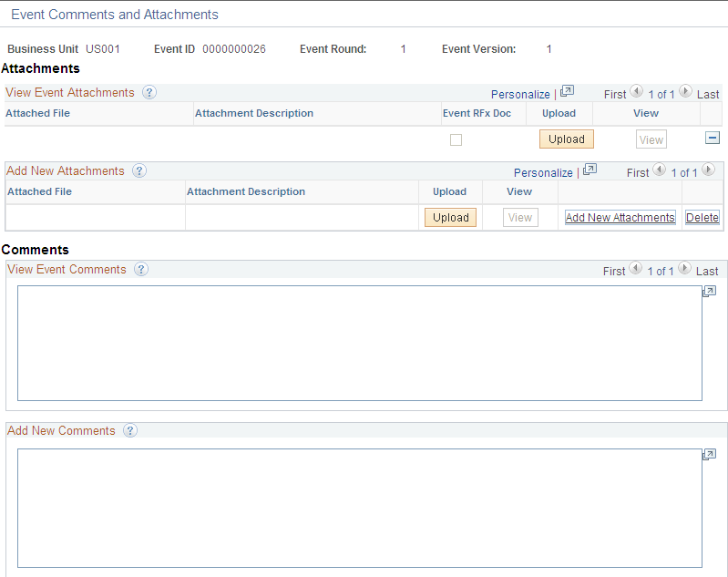Open help for View Event Attachments
Screen dimensions: 728x577
[x=149, y=92]
